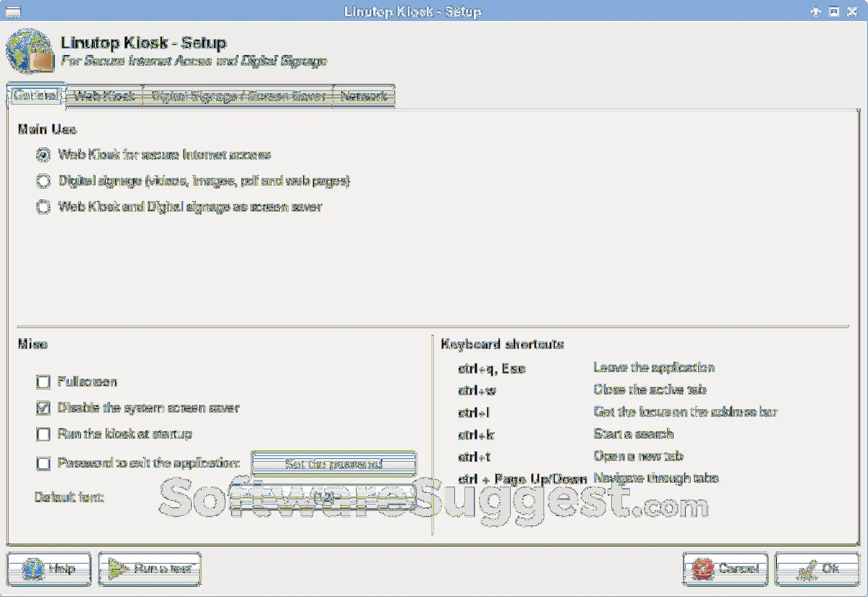Click the 'Main Use' heading
Image resolution: width=868 pixels, height=597 pixels.
[x=47, y=129]
